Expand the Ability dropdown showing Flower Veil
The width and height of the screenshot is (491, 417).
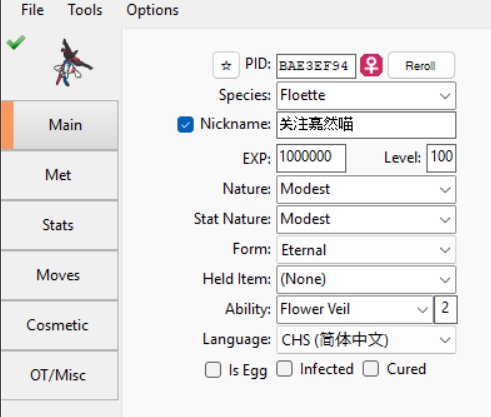point(355,309)
